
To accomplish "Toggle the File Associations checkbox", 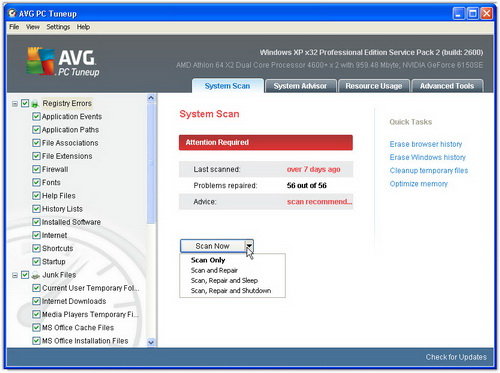I will coord(36,143).
